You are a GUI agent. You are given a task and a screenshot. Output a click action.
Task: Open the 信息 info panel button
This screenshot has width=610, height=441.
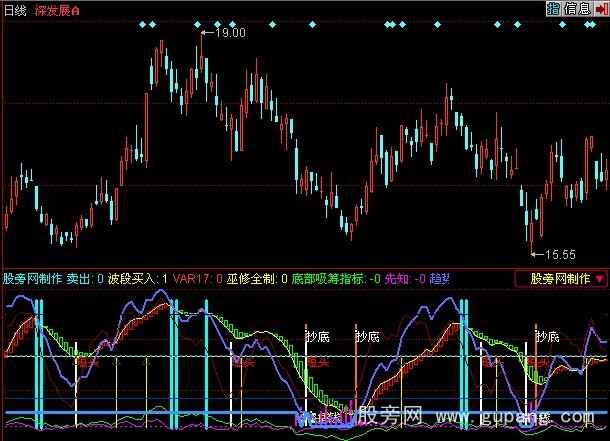click(x=577, y=8)
